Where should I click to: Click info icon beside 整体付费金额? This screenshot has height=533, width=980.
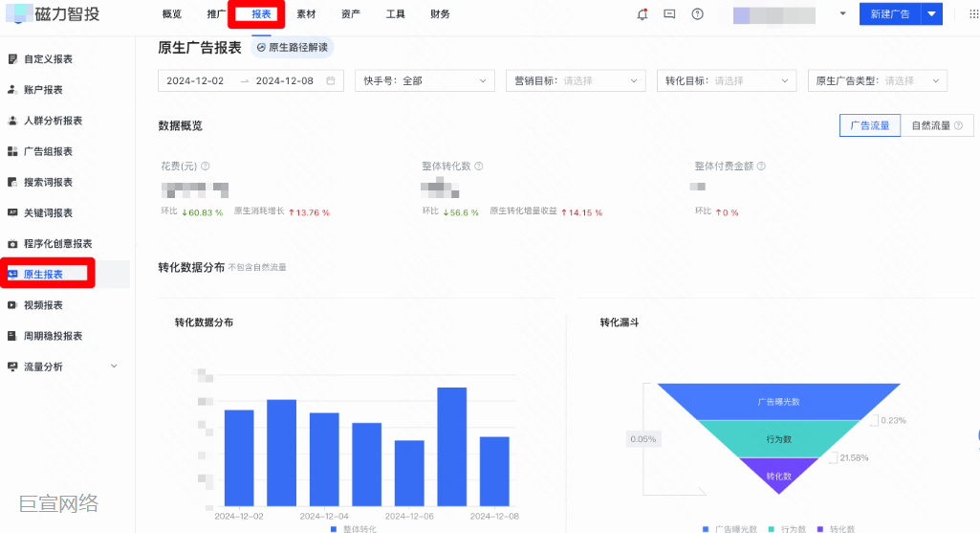(761, 166)
